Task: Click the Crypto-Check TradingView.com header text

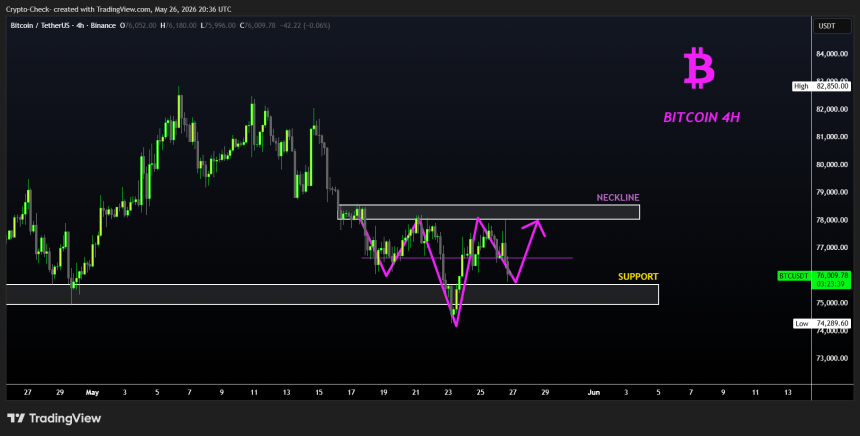Action: [x=118, y=9]
